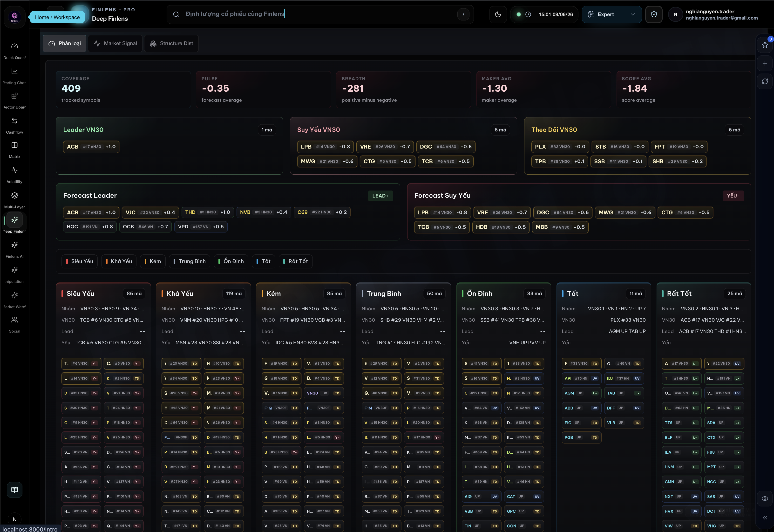This screenshot has height=532, width=774.
Task: Click the LPB chip in Suy Yếu VN30
Action: pos(325,147)
